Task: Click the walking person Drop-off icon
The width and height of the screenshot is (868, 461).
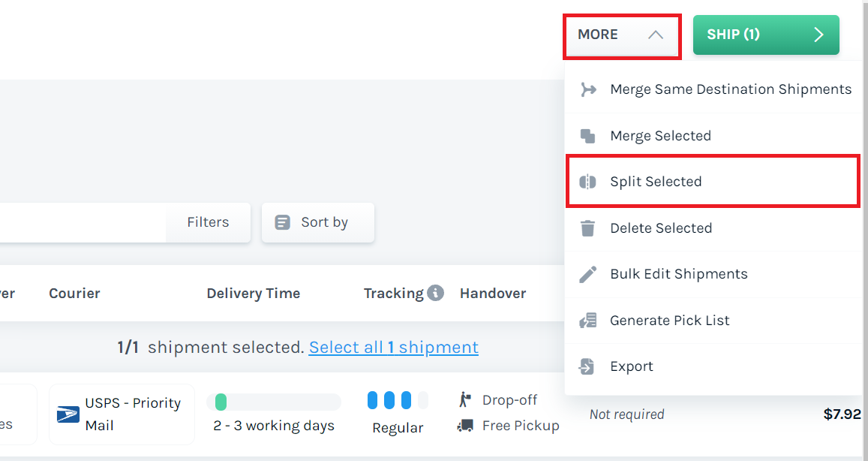Action: click(464, 399)
